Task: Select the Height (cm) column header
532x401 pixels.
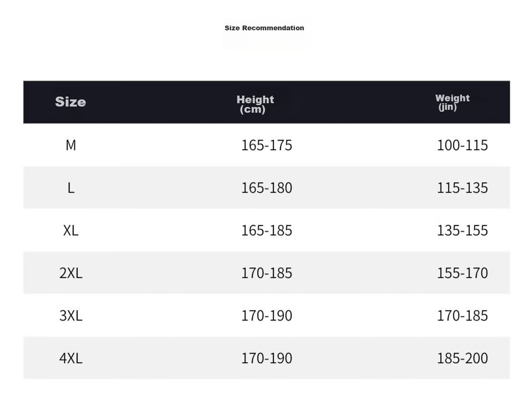Action: (255, 104)
